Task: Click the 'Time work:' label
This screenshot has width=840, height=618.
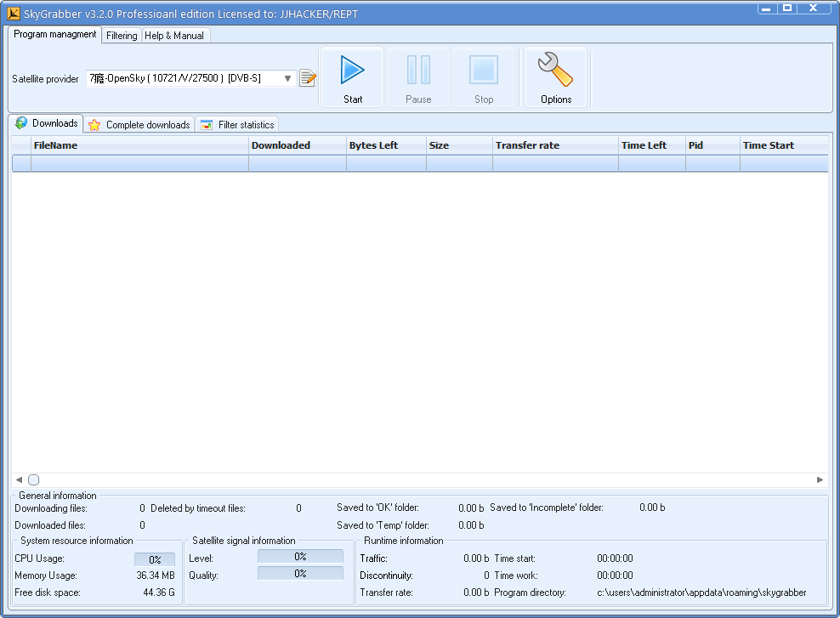Action: (516, 575)
